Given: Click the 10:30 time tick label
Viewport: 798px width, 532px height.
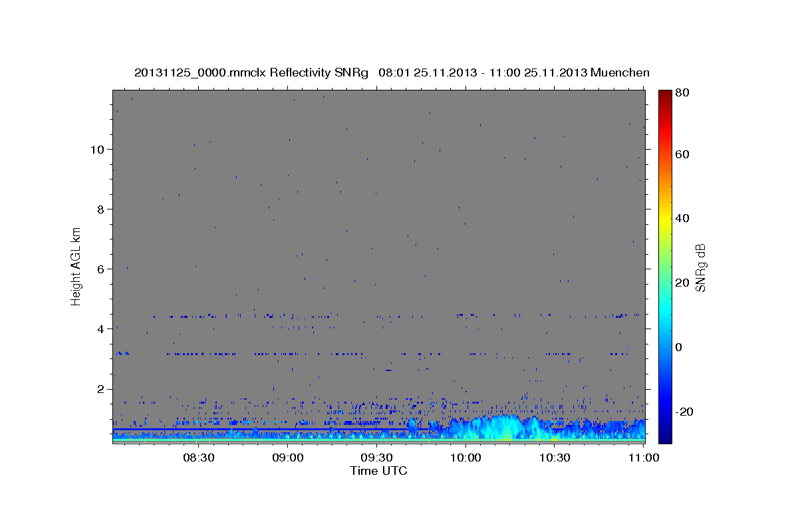Looking at the screenshot, I should 555,458.
